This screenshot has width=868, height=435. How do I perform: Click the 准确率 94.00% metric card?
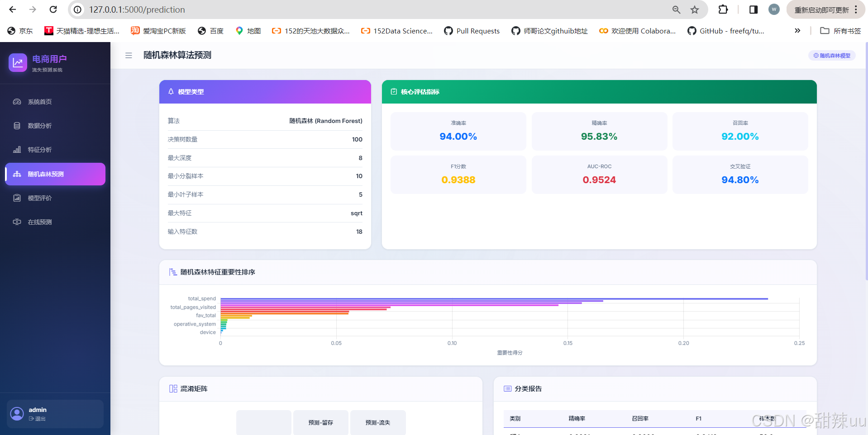(458, 131)
